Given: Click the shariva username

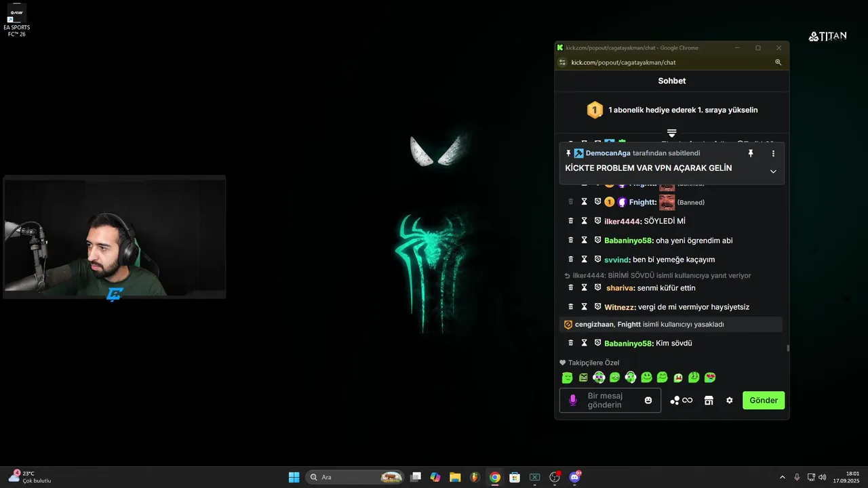Looking at the screenshot, I should 620,288.
